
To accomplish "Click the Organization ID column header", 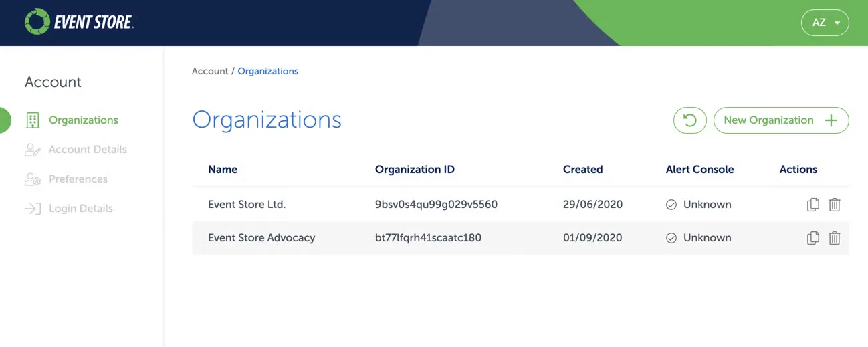I will pos(415,170).
